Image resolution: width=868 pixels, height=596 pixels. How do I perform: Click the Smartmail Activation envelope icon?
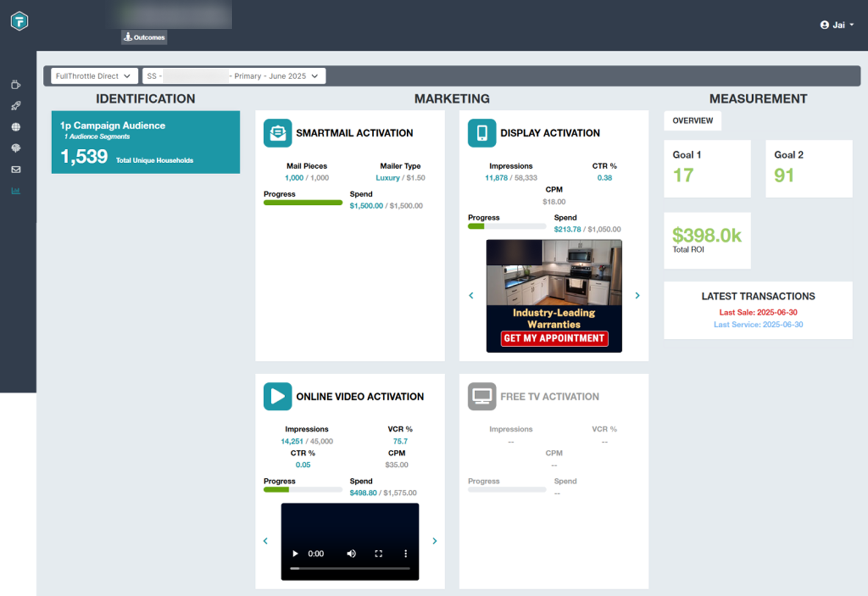point(278,133)
